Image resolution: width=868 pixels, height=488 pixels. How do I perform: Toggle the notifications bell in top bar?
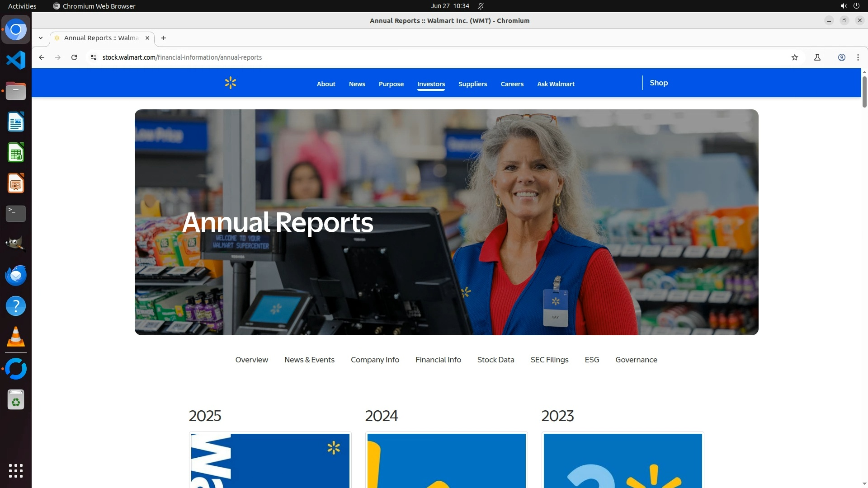point(481,6)
